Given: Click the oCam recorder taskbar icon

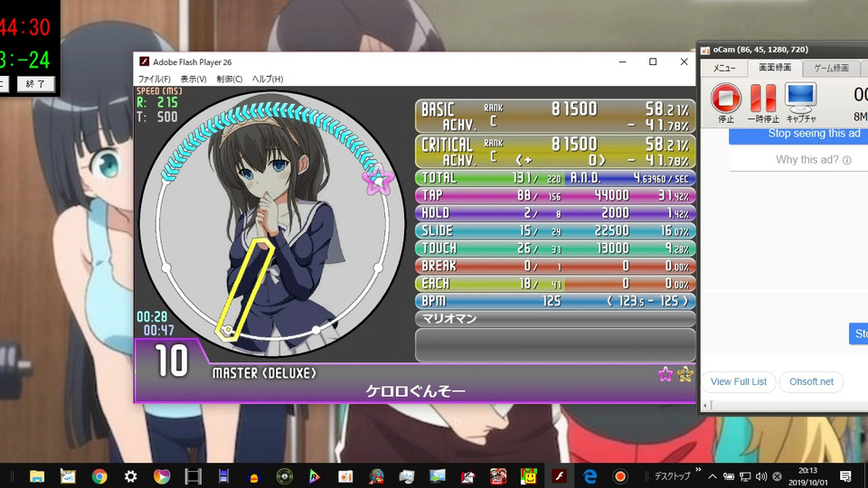Looking at the screenshot, I should click(x=620, y=476).
